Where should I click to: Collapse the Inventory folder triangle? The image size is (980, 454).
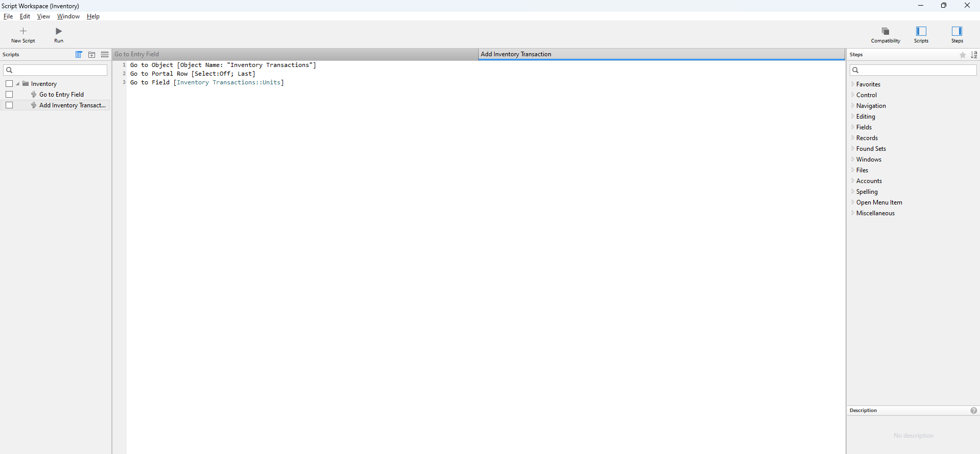tap(18, 84)
